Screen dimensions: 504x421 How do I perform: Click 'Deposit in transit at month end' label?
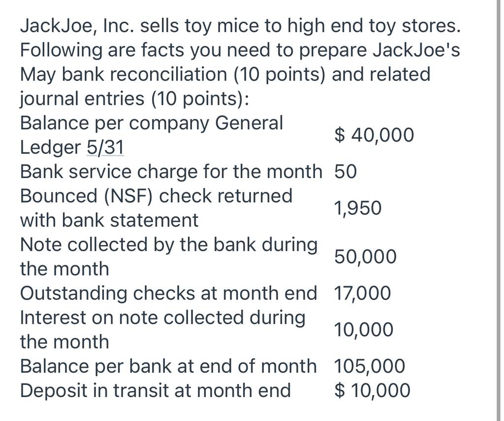coord(155,391)
